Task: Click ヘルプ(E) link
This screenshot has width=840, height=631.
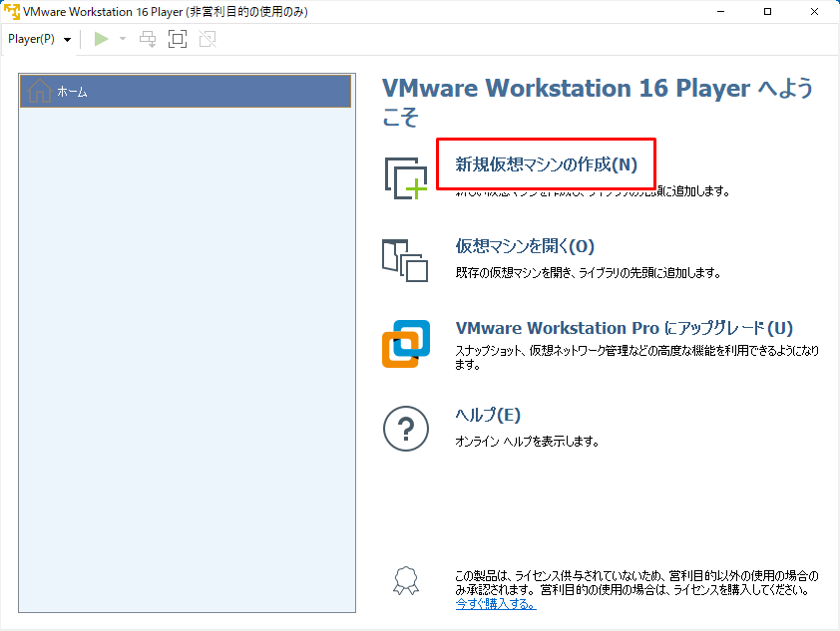Action: [488, 415]
